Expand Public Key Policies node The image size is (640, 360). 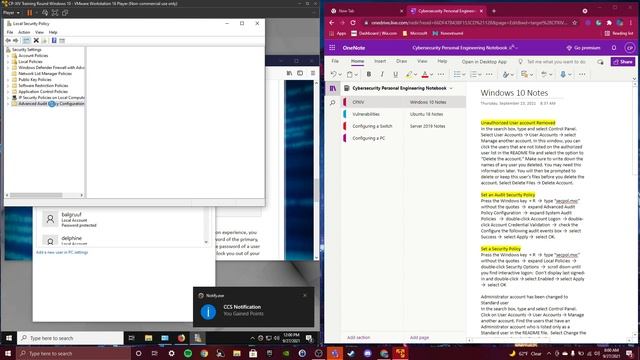(8, 80)
